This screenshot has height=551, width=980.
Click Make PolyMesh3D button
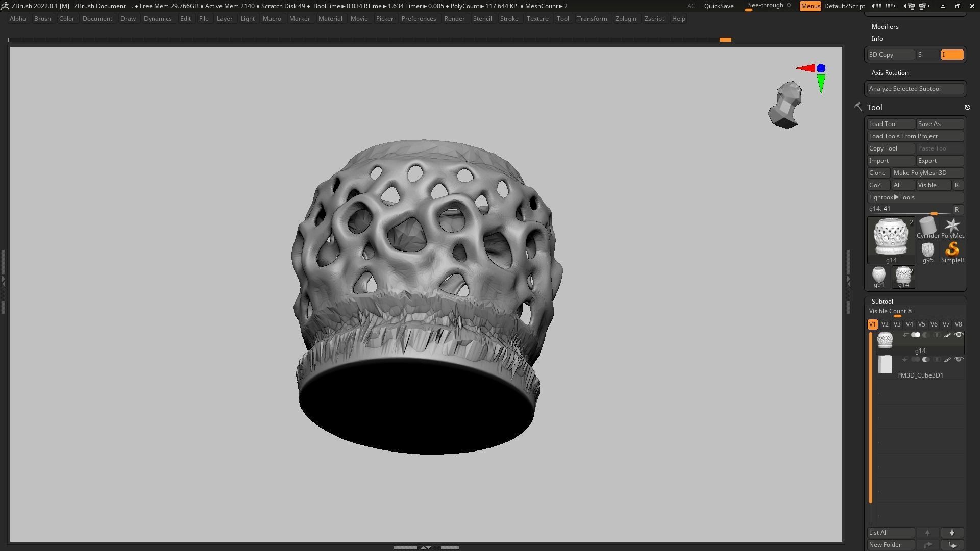click(927, 173)
